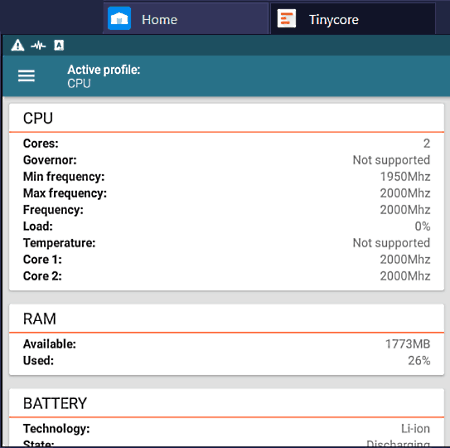Click the Max frequency row
This screenshot has height=448, width=450.
tap(227, 193)
